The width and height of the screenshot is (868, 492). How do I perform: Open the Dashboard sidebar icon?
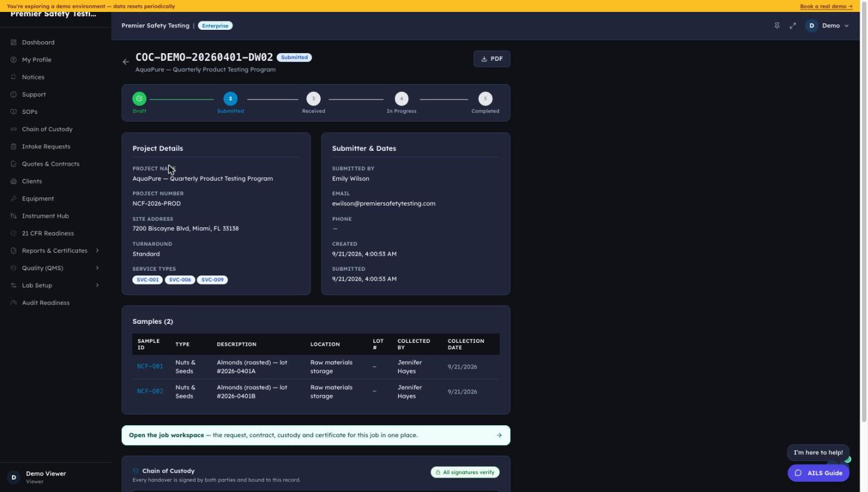coord(14,42)
